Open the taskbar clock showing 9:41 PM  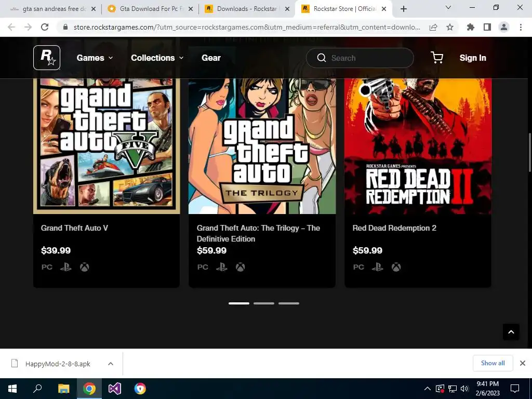[x=487, y=389]
